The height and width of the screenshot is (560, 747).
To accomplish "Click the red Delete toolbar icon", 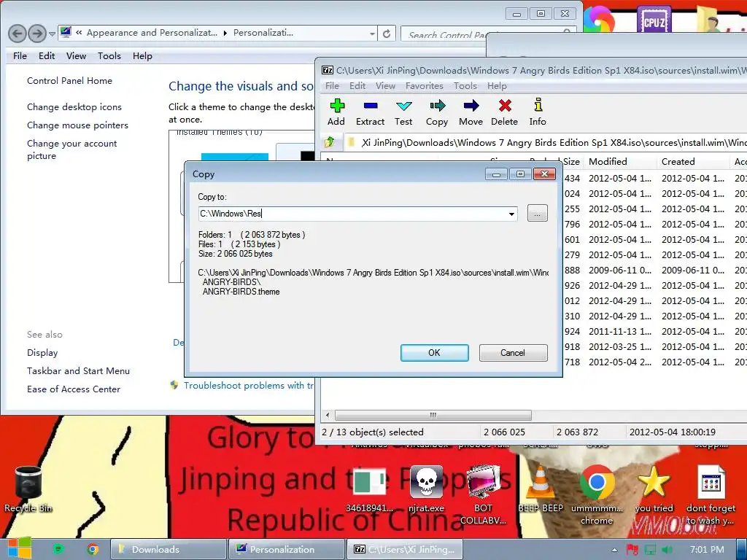I will click(x=505, y=112).
